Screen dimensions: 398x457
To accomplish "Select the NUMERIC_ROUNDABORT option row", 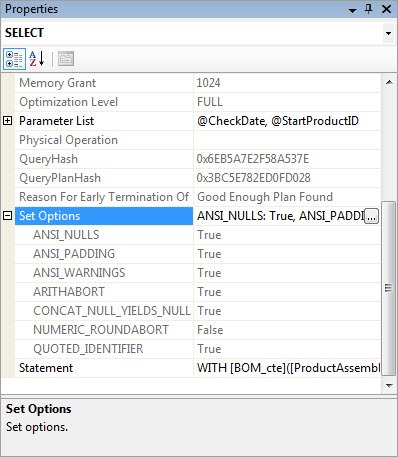I will 197,330.
